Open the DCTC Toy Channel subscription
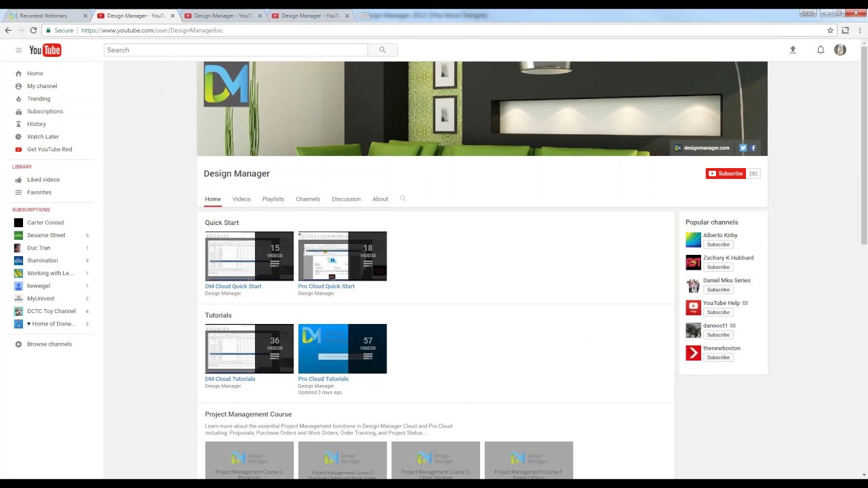This screenshot has width=868, height=488. coord(53,311)
